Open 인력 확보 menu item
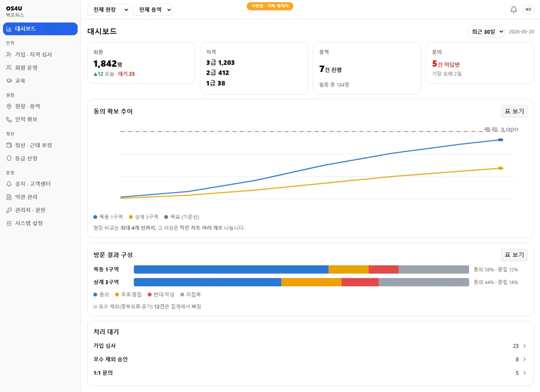The width and height of the screenshot is (540, 392). pyautogui.click(x=40, y=119)
